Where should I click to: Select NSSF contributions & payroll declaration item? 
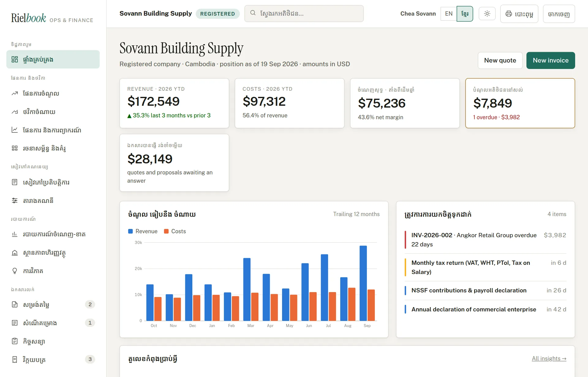coord(485,291)
